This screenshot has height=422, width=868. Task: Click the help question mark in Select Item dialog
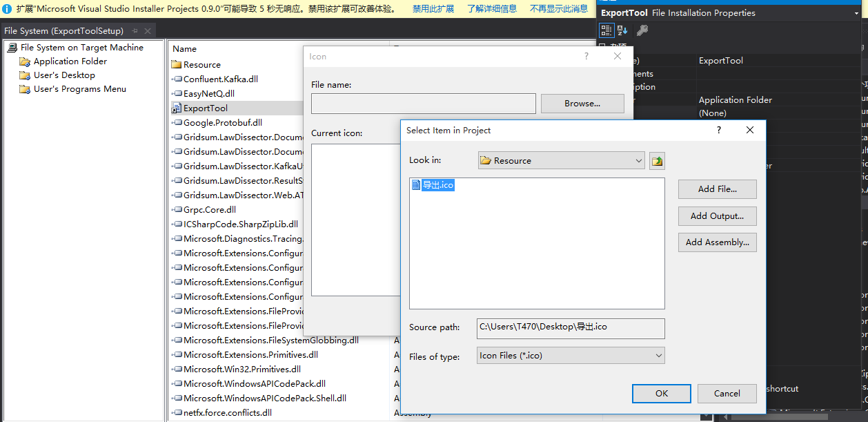pyautogui.click(x=718, y=130)
